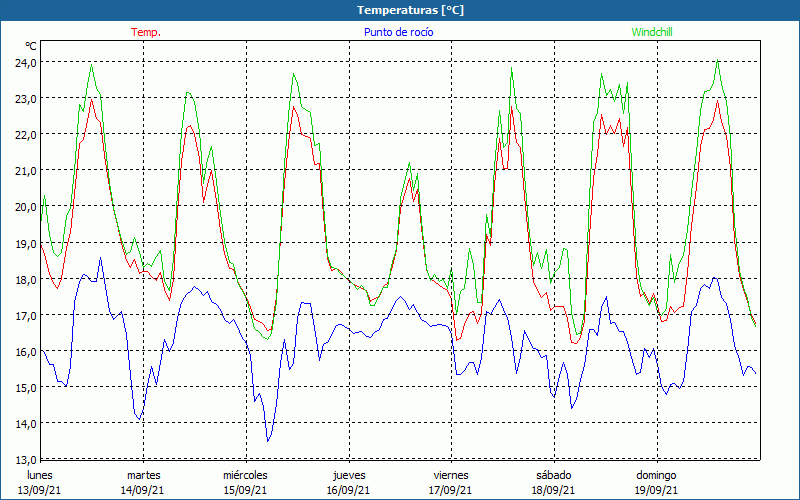Click the '13/09/21' date label
This screenshot has width=800, height=500.
click(x=40, y=490)
